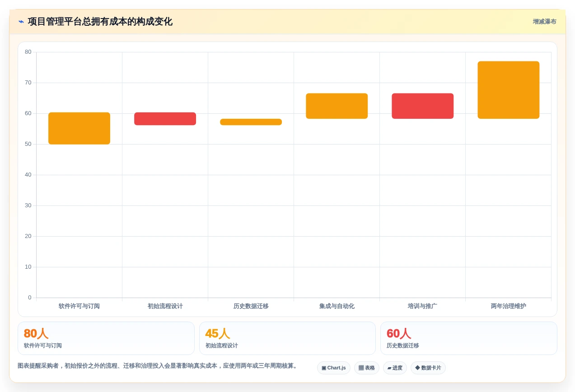
Task: Click the 两年治理维护 x-axis label
Action: click(508, 306)
